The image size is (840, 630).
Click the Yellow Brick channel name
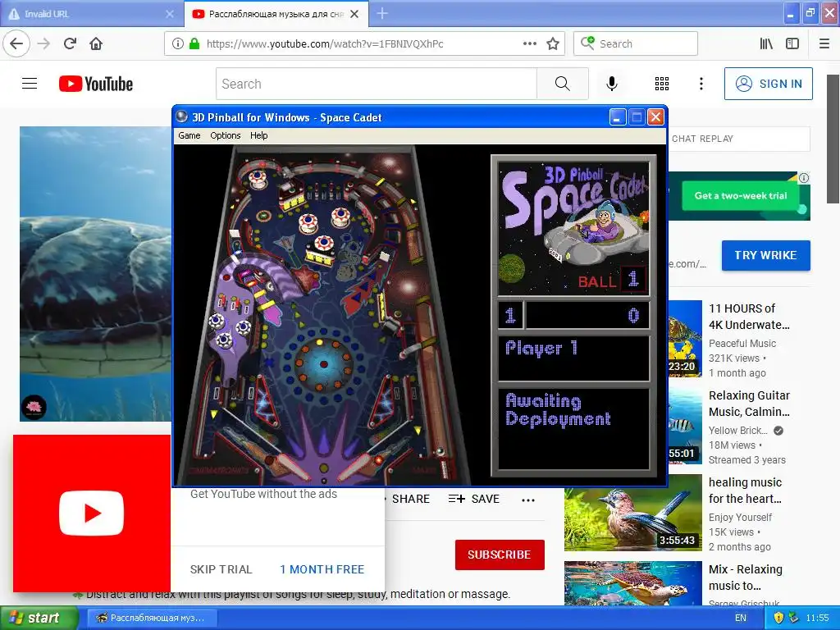click(x=737, y=430)
